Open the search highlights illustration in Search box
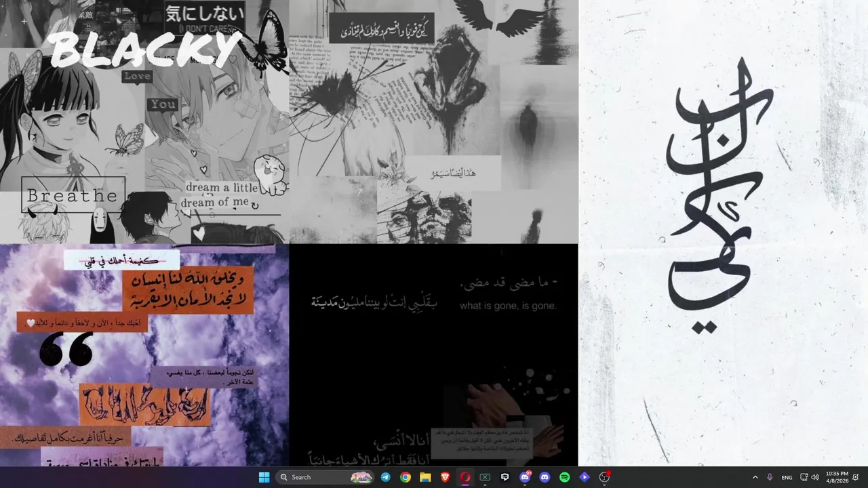This screenshot has height=488, width=868. 361,477
